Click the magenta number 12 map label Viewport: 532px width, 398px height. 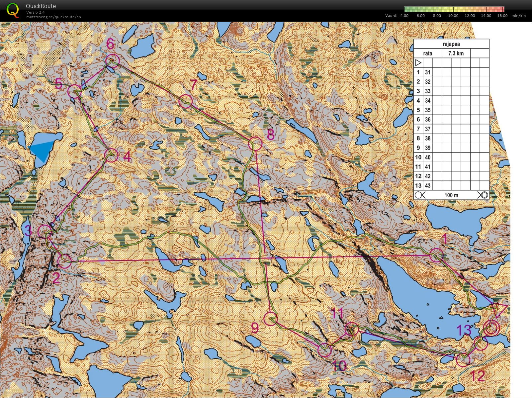pos(478,376)
